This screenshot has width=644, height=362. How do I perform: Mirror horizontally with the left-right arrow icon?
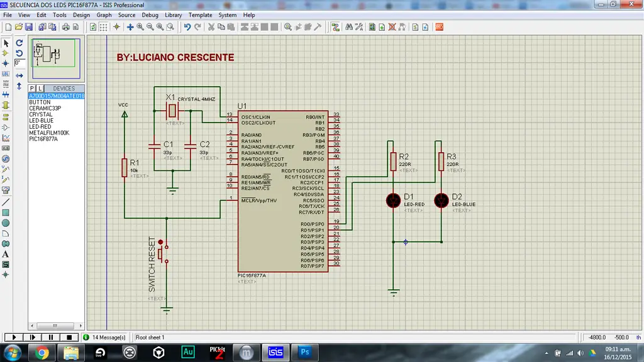[19, 75]
